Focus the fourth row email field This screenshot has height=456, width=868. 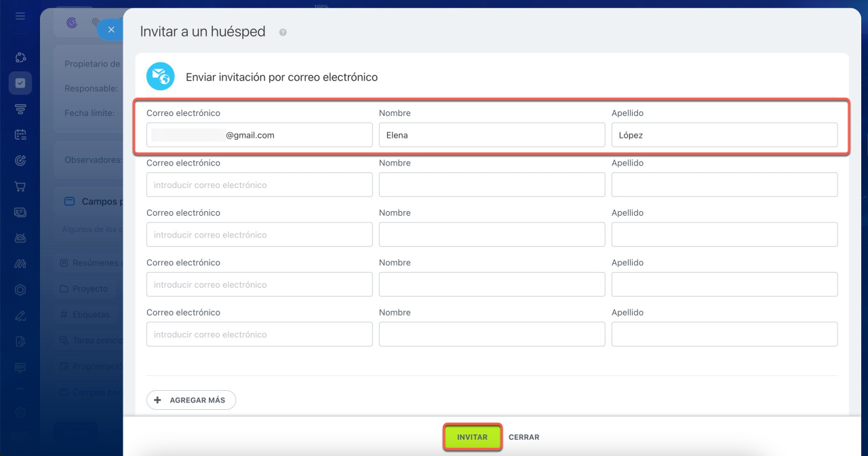point(260,284)
